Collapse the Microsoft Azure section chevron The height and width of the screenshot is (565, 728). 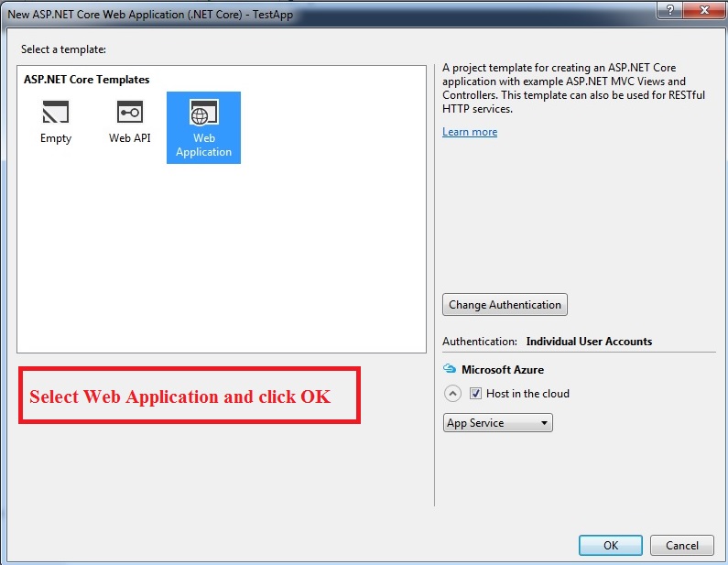[451, 394]
